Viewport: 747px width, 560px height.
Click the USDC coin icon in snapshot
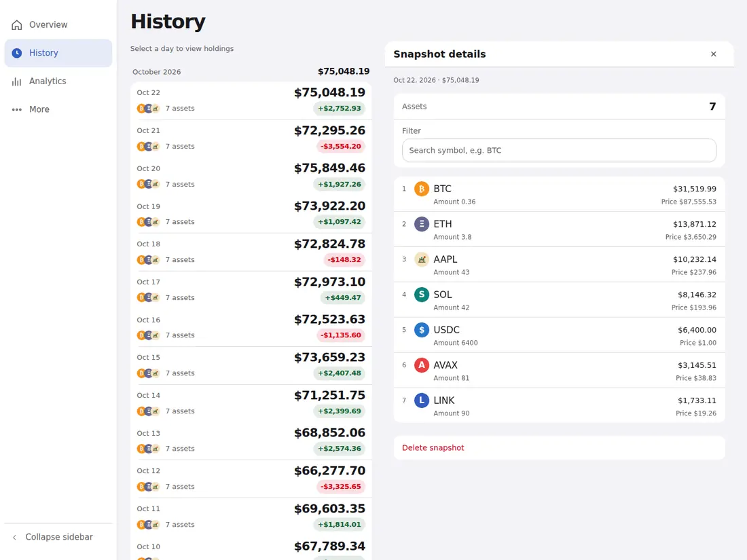pyautogui.click(x=422, y=330)
